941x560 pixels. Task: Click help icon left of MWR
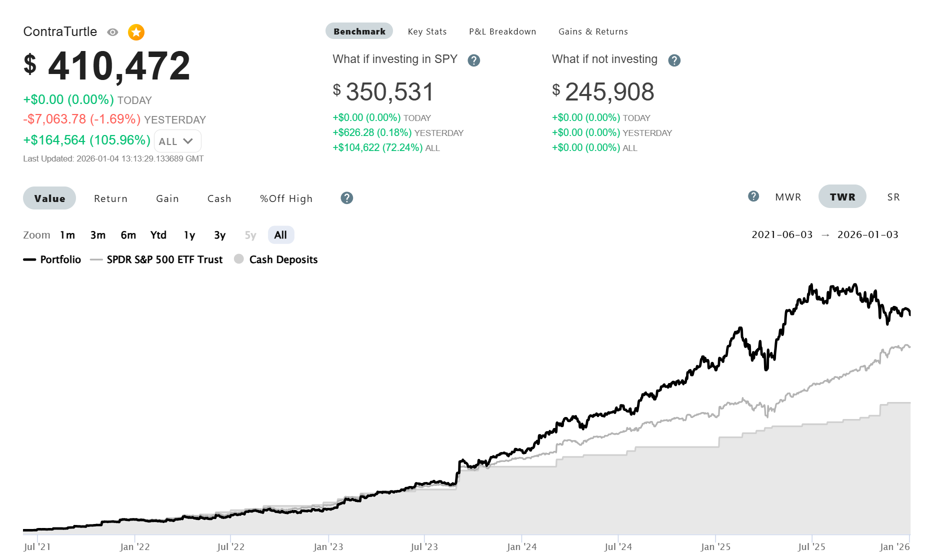[753, 196]
